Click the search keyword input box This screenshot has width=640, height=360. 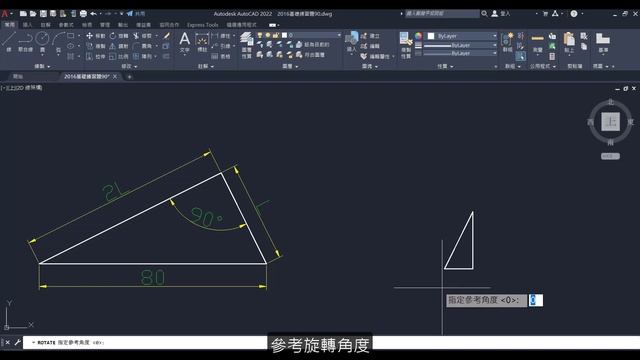click(x=442, y=13)
